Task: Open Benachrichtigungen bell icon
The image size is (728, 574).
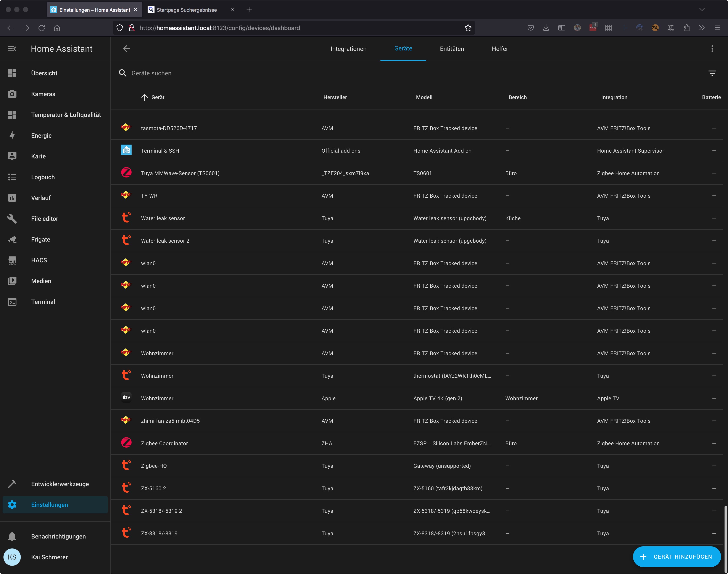Action: point(12,536)
